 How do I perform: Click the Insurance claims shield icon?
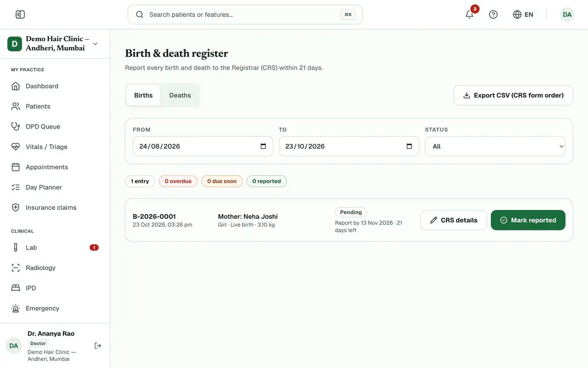tap(16, 208)
